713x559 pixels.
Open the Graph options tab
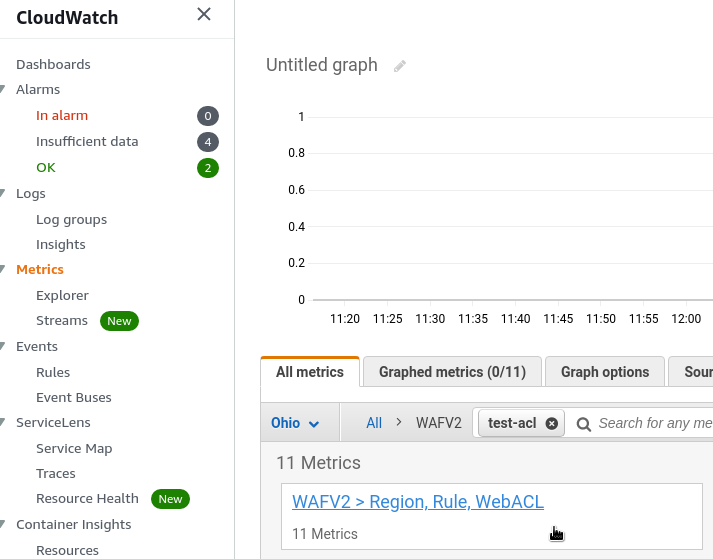tap(605, 372)
